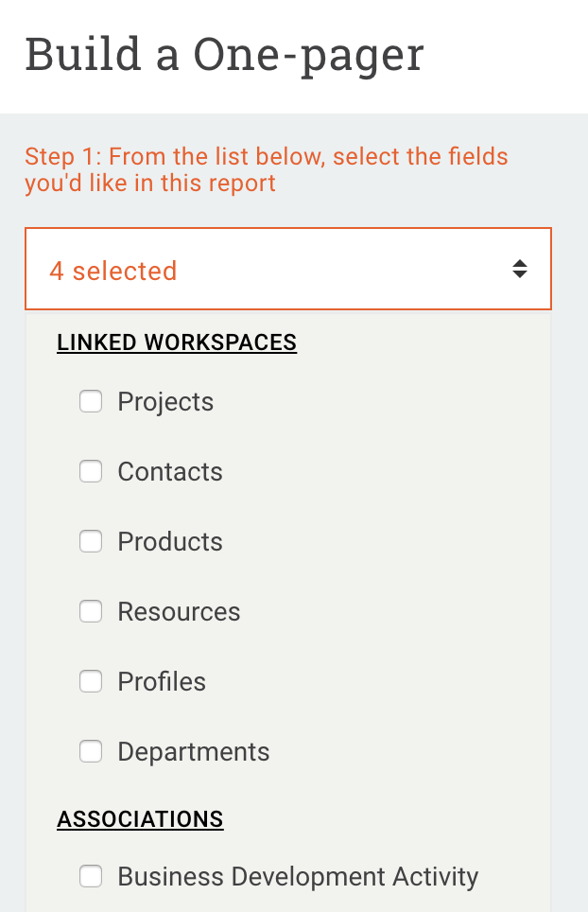The width and height of the screenshot is (588, 912).
Task: Select the Resources checkbox
Action: (91, 612)
